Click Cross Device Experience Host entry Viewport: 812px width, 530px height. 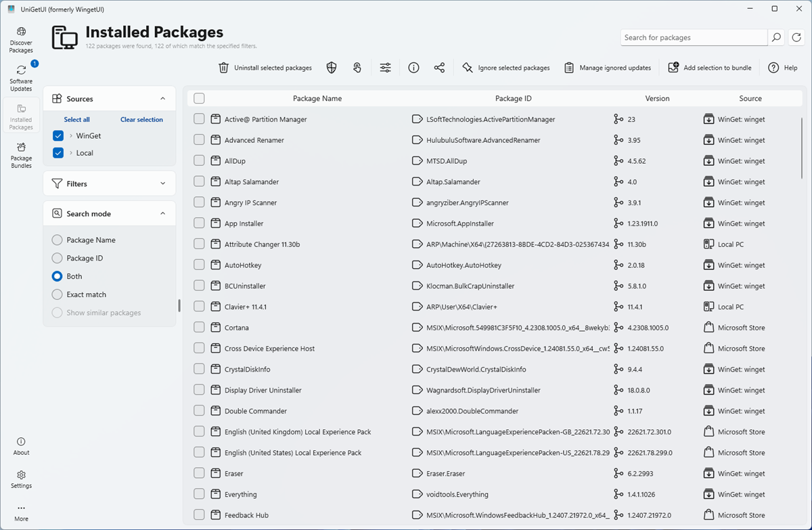[270, 349]
